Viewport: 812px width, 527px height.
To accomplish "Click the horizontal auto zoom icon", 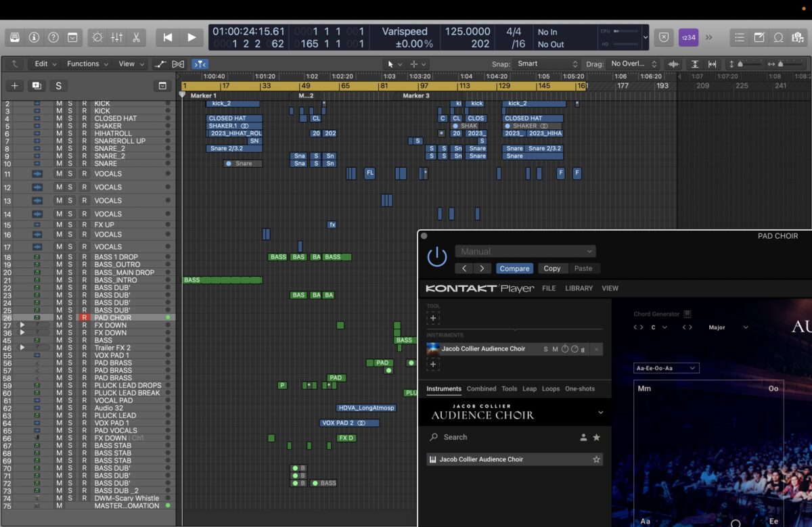I will (x=712, y=64).
